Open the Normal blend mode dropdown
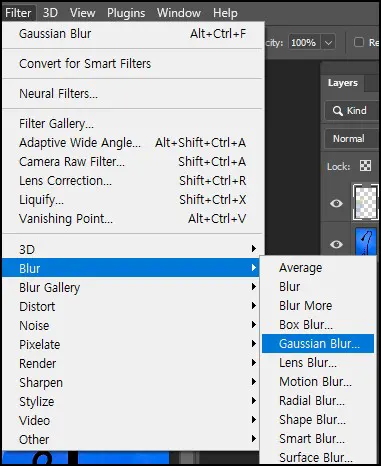The height and width of the screenshot is (466, 381). [352, 139]
